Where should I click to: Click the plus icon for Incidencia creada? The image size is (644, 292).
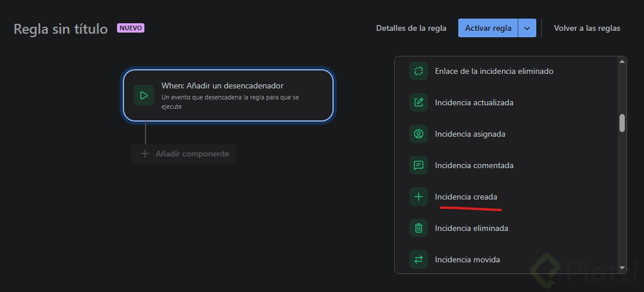[x=418, y=197]
